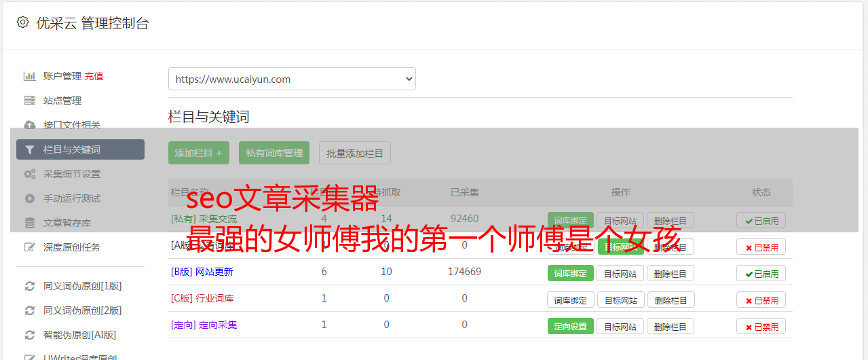
Task: Click 删除栏目 in the 定向采集 row
Action: 671,326
